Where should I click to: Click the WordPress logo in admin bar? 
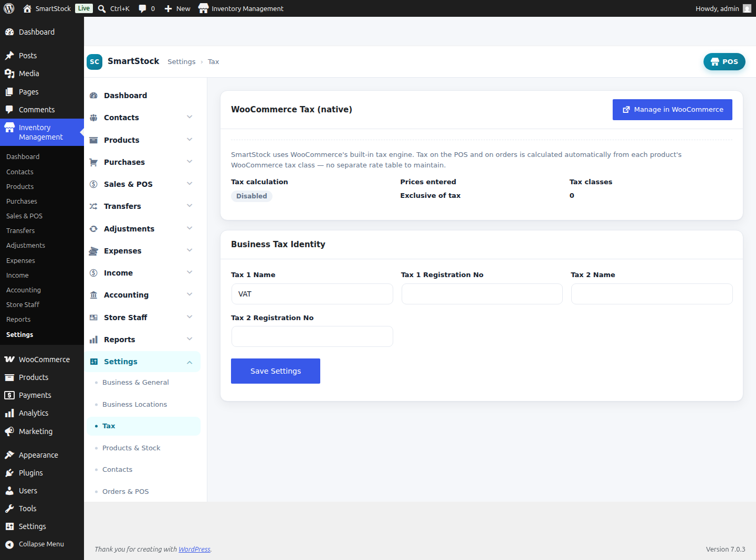pyautogui.click(x=9, y=8)
